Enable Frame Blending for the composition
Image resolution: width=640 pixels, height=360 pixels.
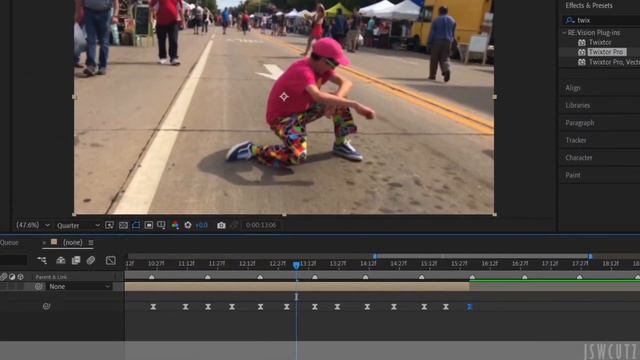76,260
